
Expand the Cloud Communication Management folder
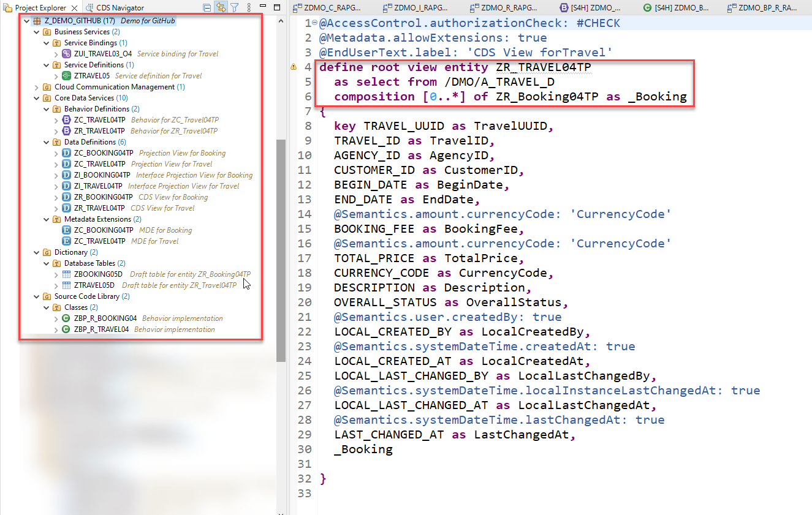click(37, 87)
